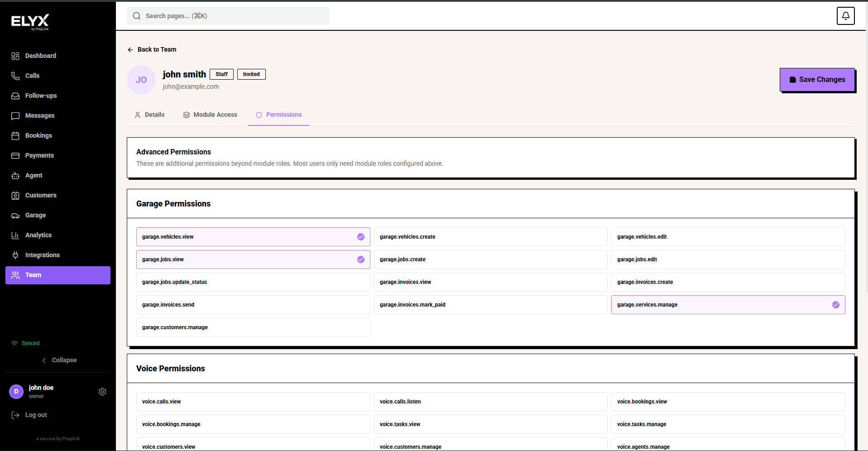Screen dimensions: 868x451
Task: Uncheck garage.jobs.view check mark
Action: [x=361, y=259]
